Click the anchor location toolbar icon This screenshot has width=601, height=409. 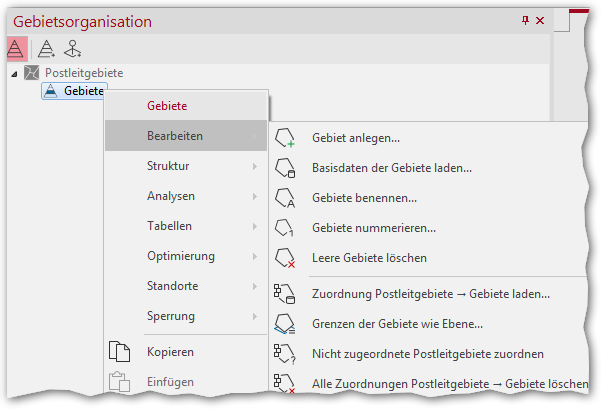[x=72, y=49]
